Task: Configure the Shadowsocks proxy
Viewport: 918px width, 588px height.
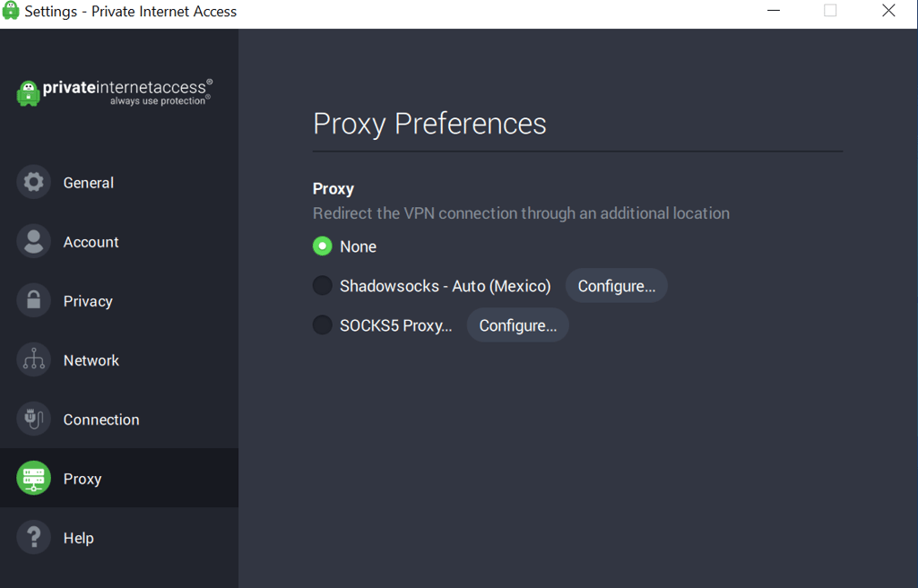Action: point(617,286)
